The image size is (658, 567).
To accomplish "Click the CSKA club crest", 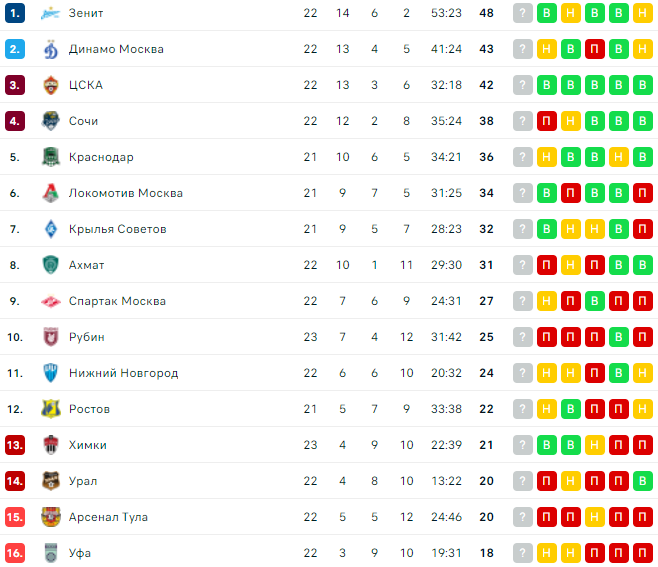I will (x=51, y=85).
